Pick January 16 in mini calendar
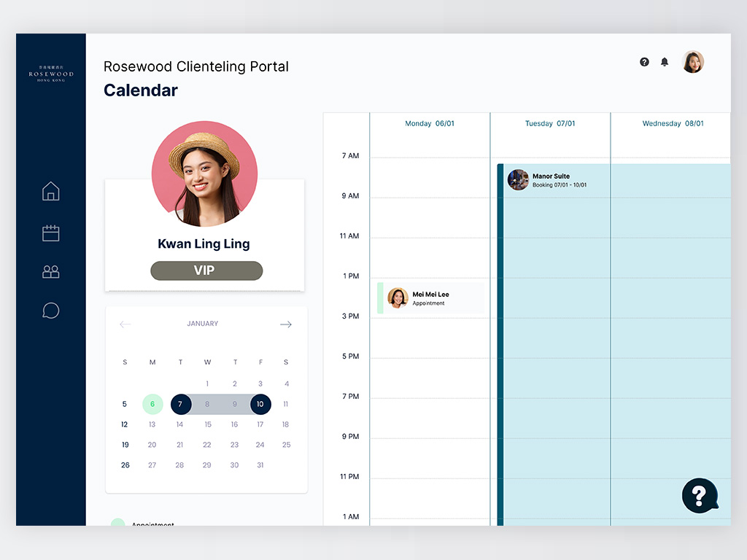747x560 pixels. coord(234,424)
